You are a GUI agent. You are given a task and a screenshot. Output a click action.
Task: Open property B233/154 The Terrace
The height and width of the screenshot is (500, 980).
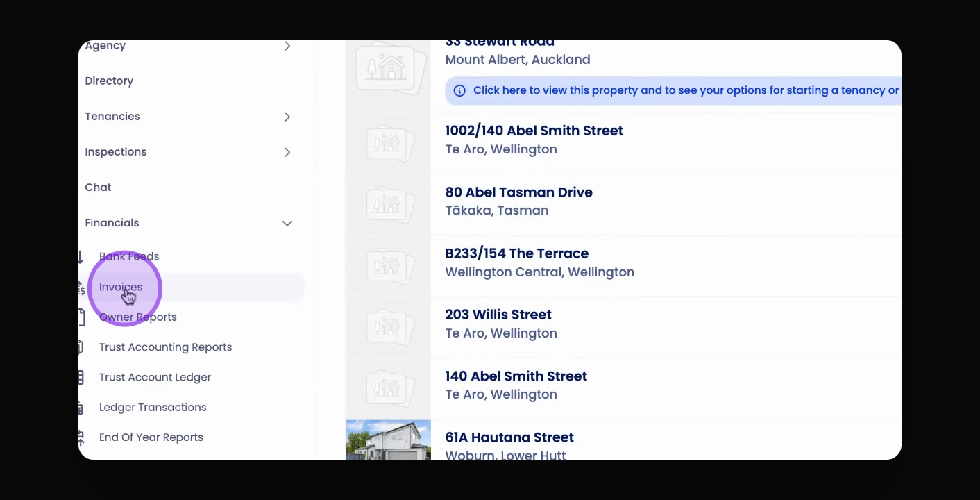pyautogui.click(x=516, y=253)
